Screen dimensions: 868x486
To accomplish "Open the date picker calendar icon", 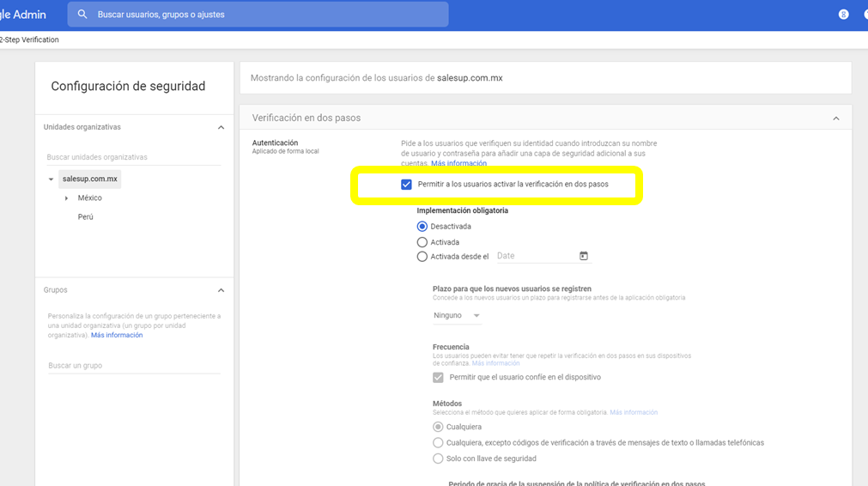I will click(x=584, y=256).
